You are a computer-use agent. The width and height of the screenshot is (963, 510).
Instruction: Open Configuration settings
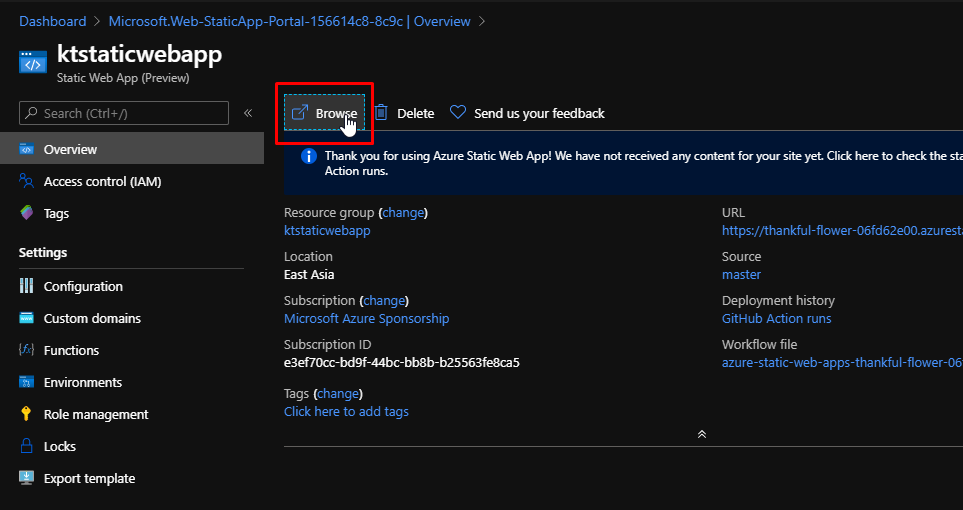point(83,286)
